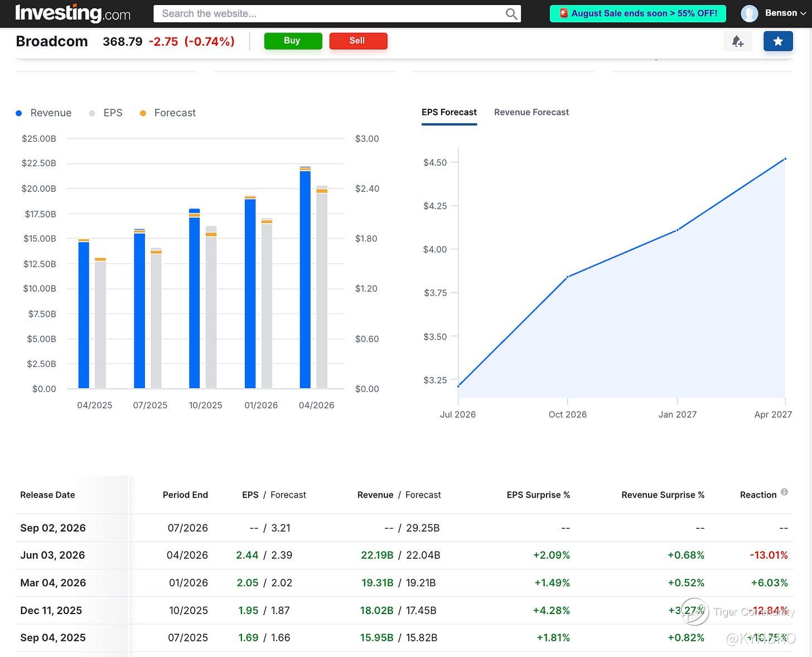The height and width of the screenshot is (657, 812).
Task: Click the +0.68% revenue surprise value
Action: tap(686, 555)
